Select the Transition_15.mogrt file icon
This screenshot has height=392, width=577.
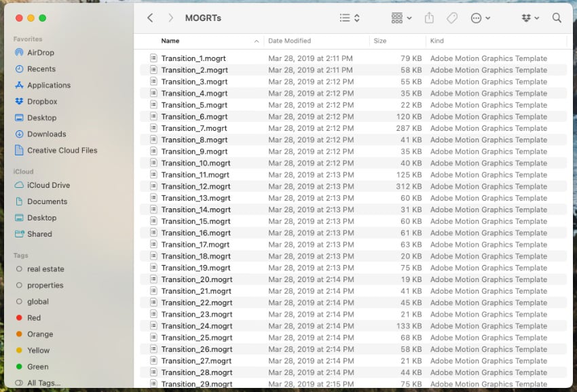click(153, 221)
